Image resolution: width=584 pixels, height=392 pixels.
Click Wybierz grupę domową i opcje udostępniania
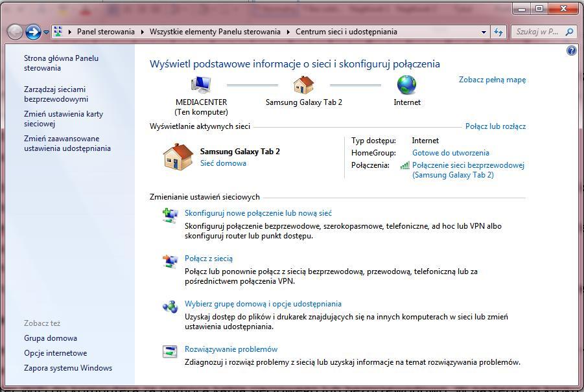click(x=263, y=304)
